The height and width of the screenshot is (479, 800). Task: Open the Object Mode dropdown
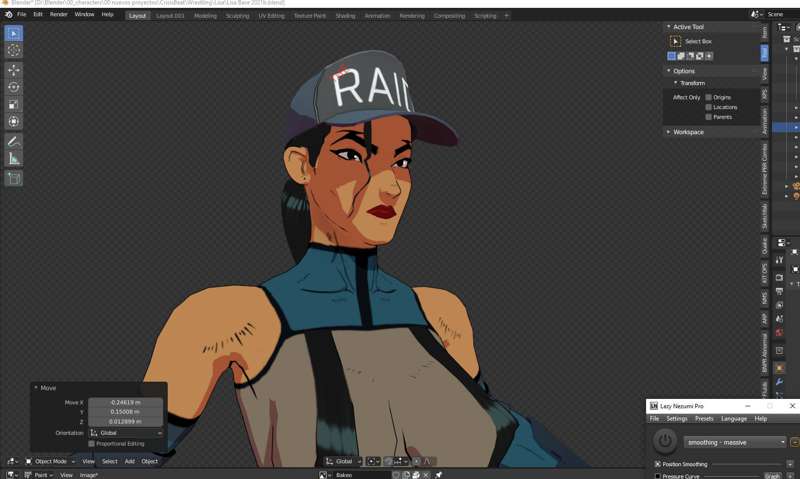[50, 462]
